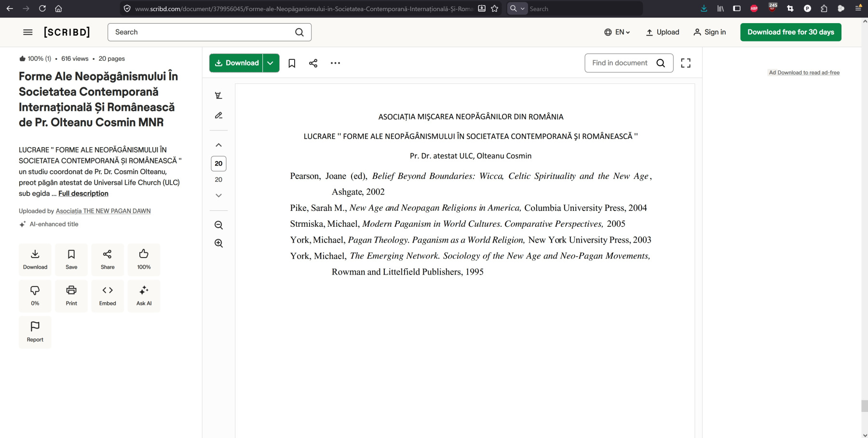The height and width of the screenshot is (438, 868).
Task: Go to previous page with up chevron
Action: point(218,145)
